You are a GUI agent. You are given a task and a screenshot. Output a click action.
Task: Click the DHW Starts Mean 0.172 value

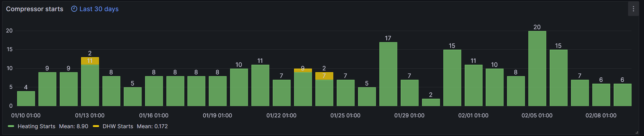(152, 126)
